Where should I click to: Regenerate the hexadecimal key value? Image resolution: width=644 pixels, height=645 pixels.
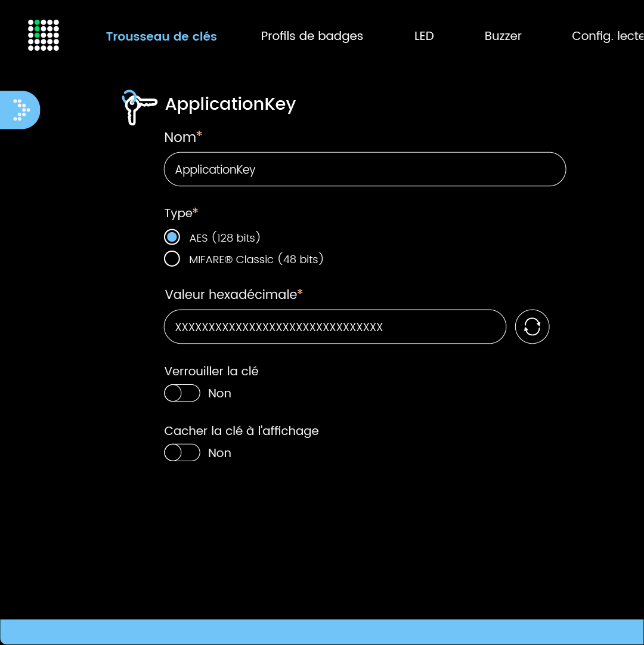pos(532,326)
